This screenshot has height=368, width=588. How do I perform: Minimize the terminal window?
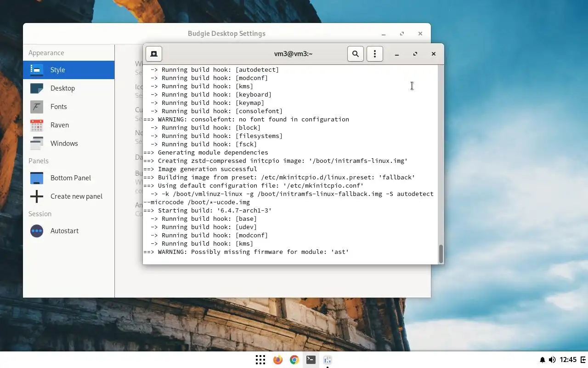point(397,54)
